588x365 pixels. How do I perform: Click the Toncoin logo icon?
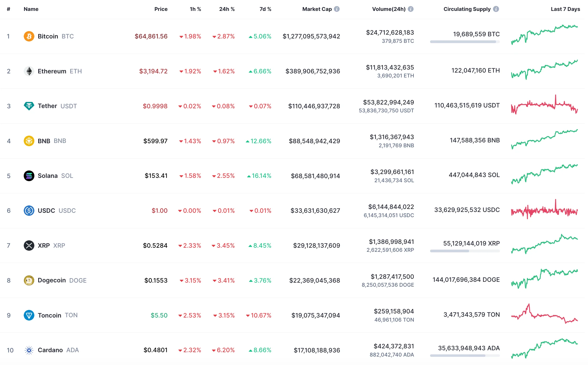tap(29, 315)
